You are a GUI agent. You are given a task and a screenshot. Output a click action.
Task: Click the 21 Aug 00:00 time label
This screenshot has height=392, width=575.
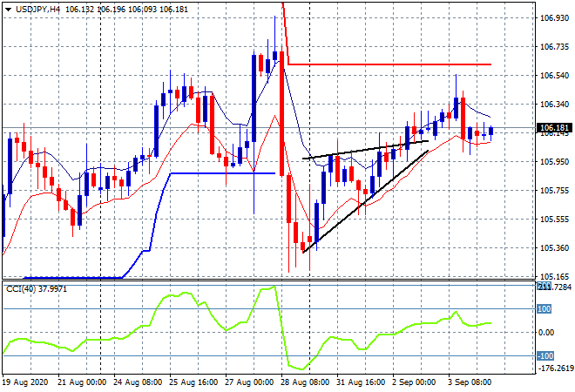click(x=81, y=382)
